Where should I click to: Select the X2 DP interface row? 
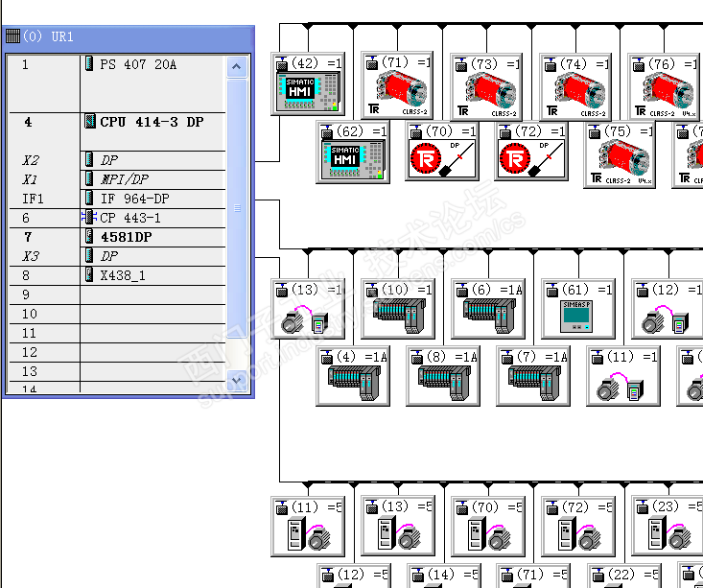click(117, 160)
